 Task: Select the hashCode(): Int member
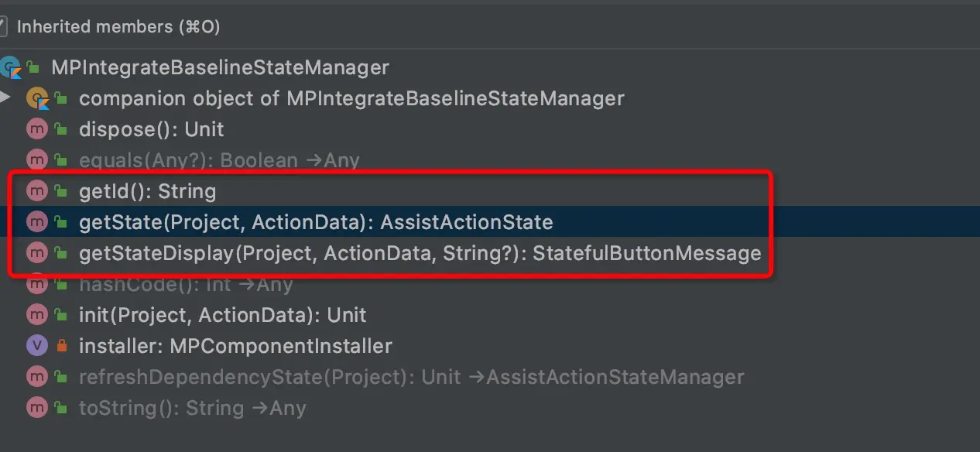[x=186, y=284]
